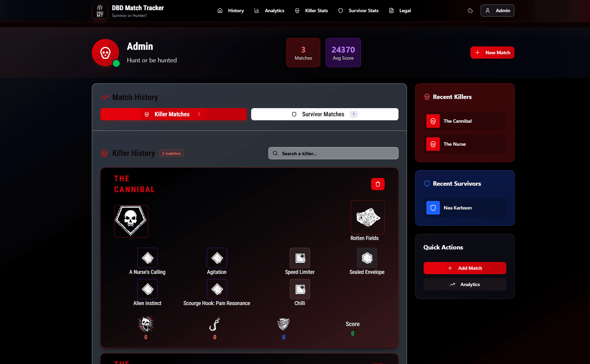Click the A Nurse's Calling perk icon

pyautogui.click(x=147, y=258)
